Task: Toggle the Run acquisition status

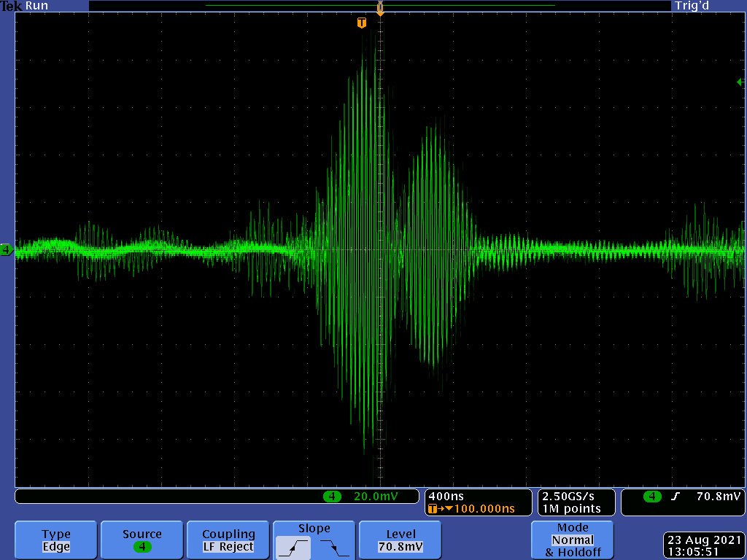Action: (37, 6)
